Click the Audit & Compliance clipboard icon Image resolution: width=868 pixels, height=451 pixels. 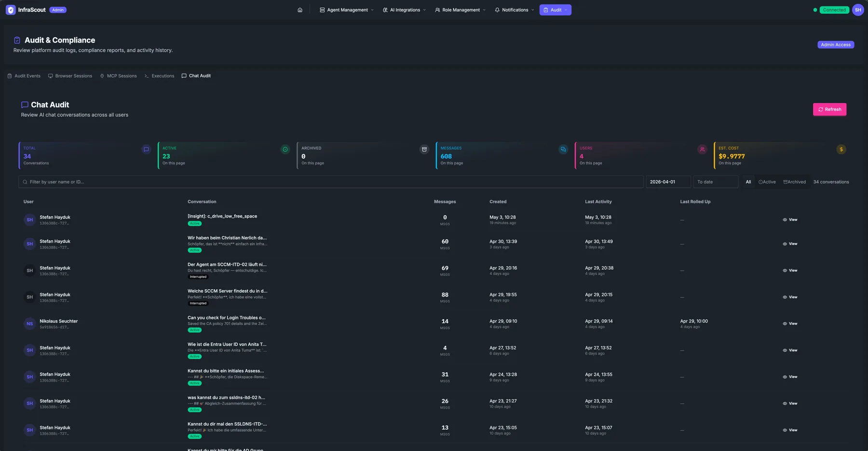(x=17, y=40)
